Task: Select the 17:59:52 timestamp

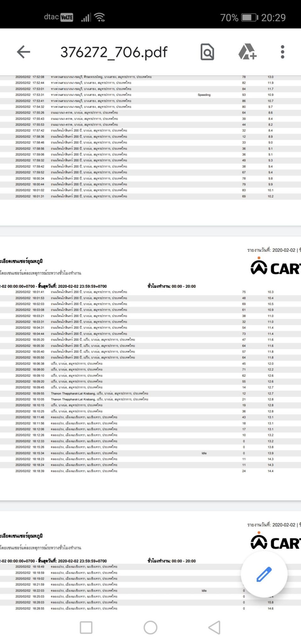Action: click(x=38, y=172)
